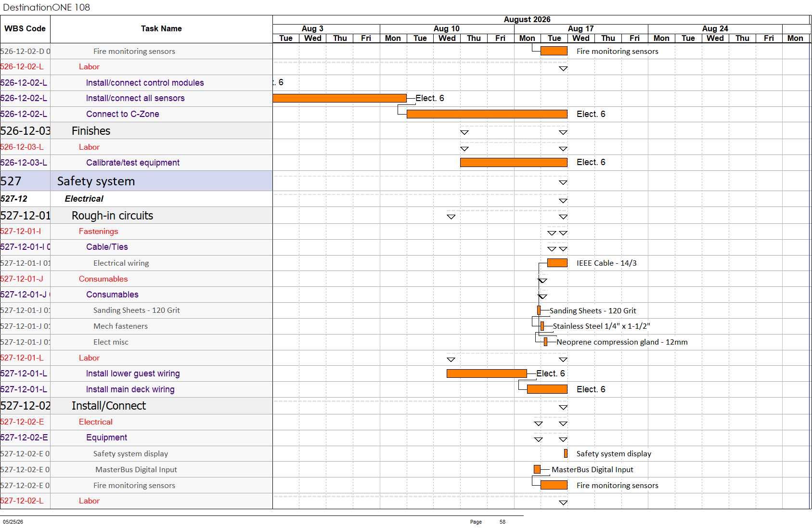The width and height of the screenshot is (812, 528).
Task: Click the MasterBus Digital Input small bar
Action: pyautogui.click(x=537, y=469)
